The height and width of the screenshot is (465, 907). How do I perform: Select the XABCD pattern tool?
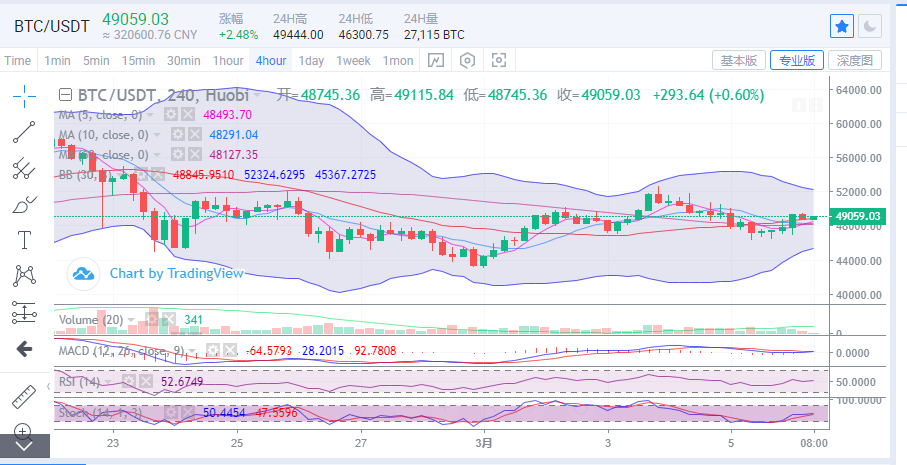coord(24,276)
